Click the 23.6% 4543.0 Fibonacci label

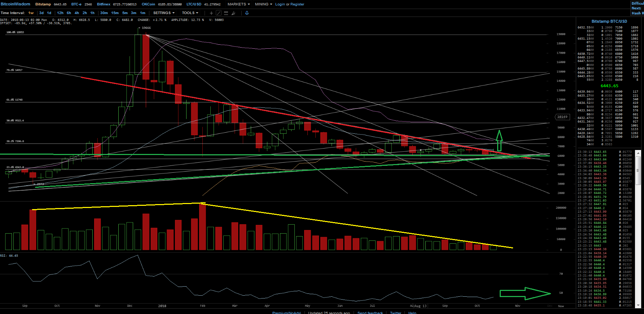click(15, 167)
